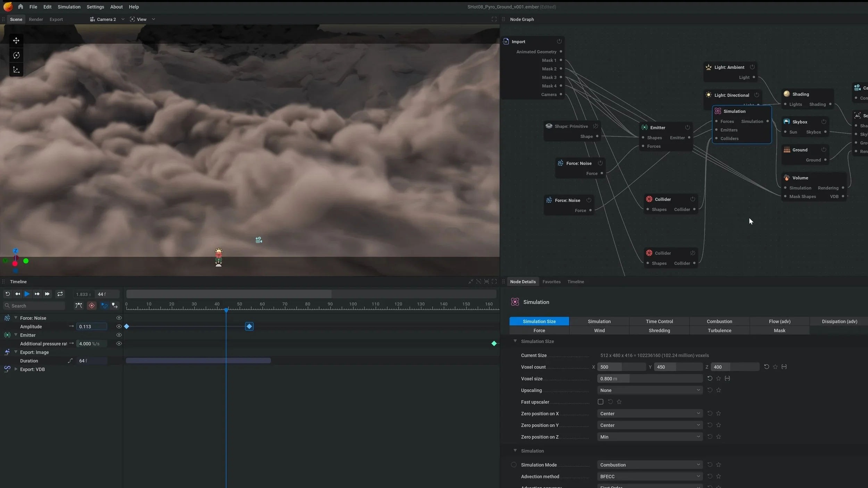Play the simulation
The image size is (868, 488).
click(27, 294)
